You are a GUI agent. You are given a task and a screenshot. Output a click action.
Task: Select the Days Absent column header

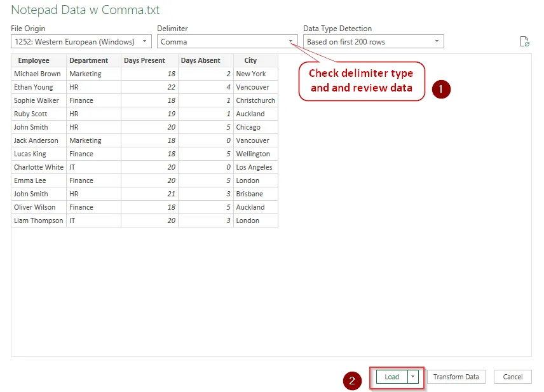coord(206,60)
